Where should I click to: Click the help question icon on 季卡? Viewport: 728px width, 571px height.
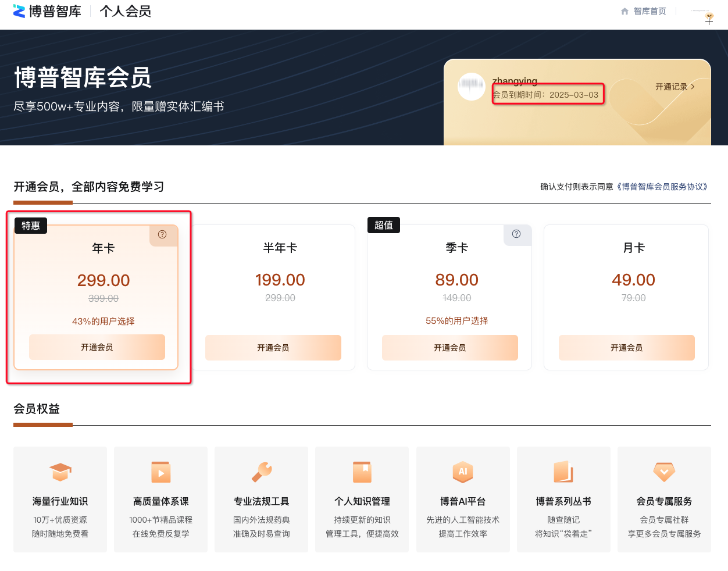(516, 234)
